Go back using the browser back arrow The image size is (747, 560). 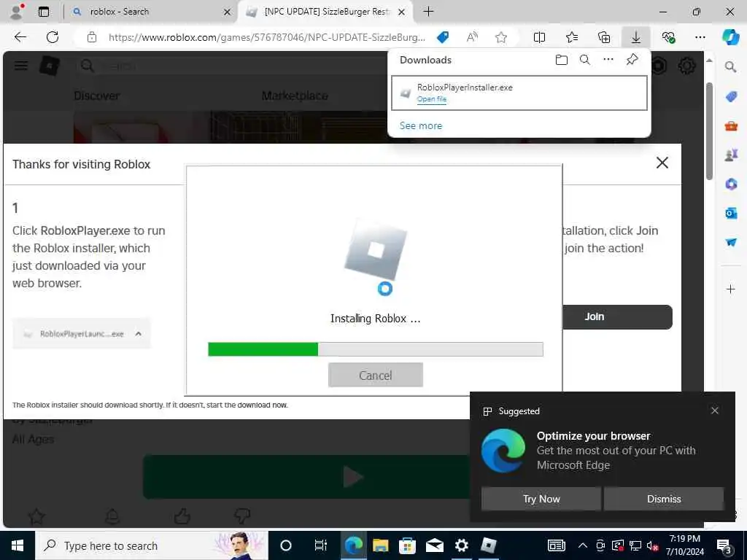point(20,37)
